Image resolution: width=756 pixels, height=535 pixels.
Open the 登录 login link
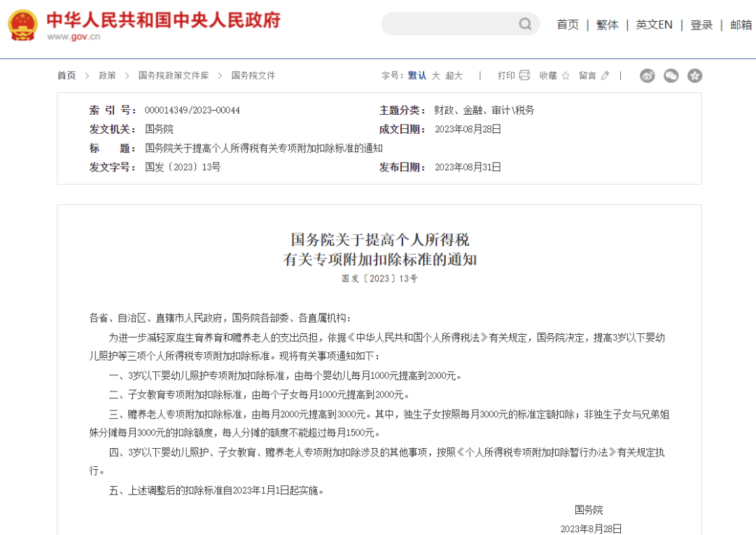pyautogui.click(x=701, y=24)
